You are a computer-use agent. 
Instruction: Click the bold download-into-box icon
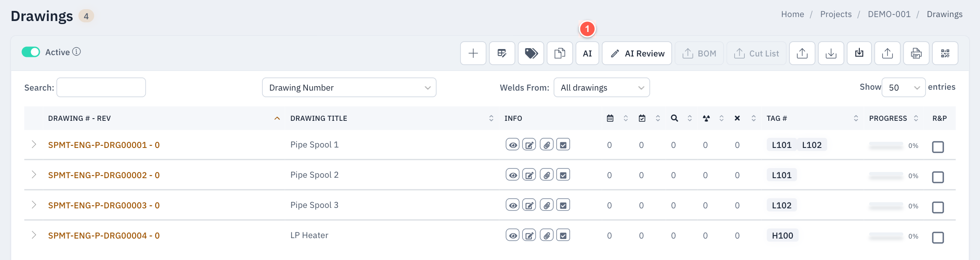859,53
